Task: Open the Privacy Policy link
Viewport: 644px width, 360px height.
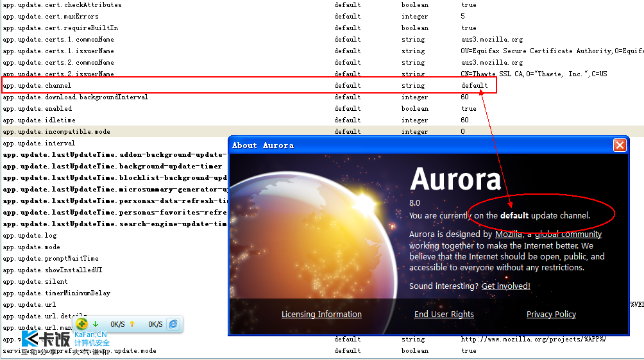Action: pyautogui.click(x=551, y=315)
